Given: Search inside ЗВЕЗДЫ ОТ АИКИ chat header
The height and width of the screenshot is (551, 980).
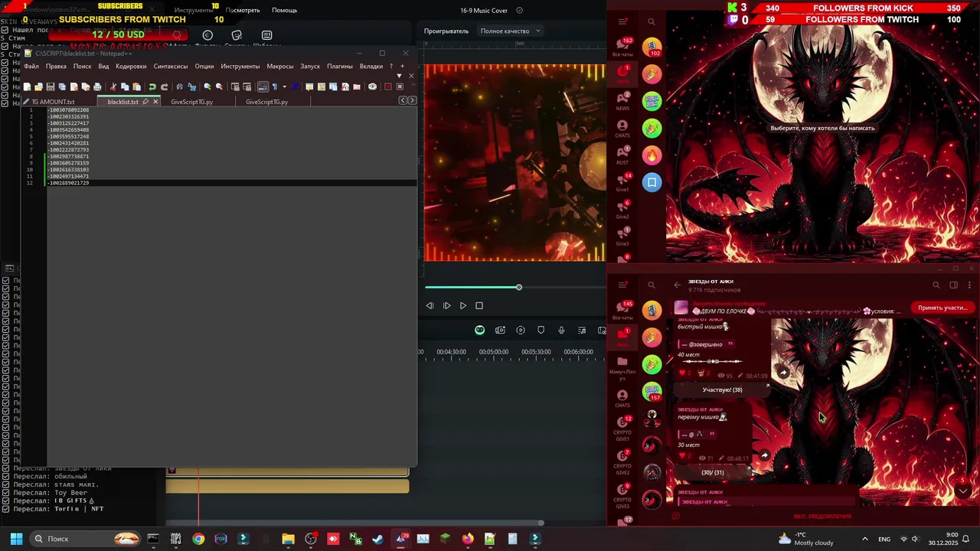Looking at the screenshot, I should click(x=936, y=285).
